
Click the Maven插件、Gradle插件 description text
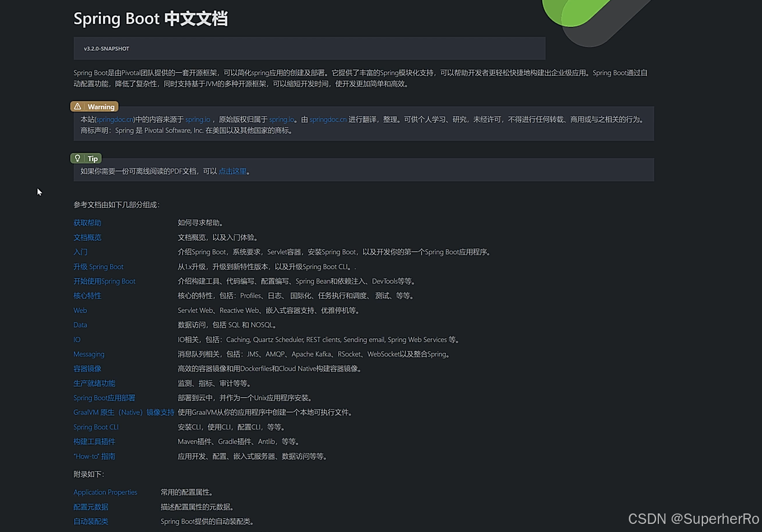(239, 442)
